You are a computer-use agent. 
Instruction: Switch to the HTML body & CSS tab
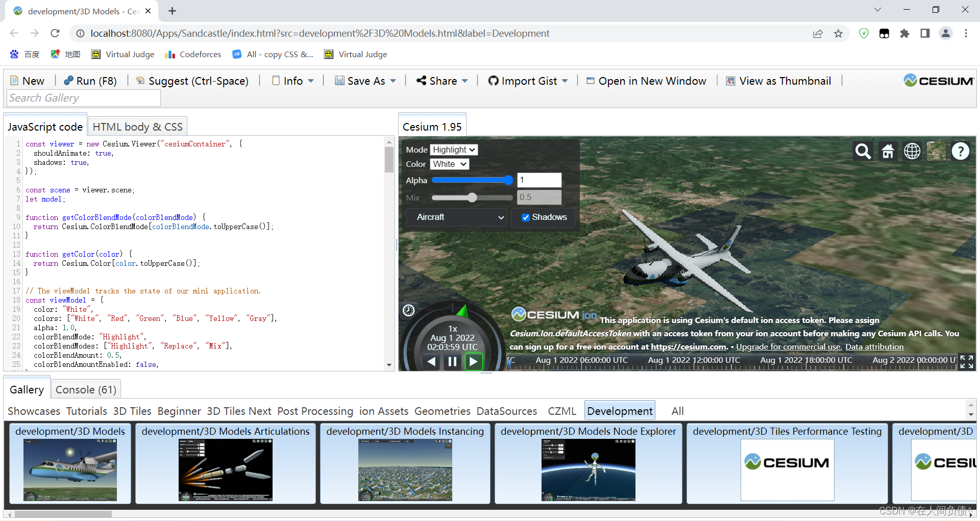137,127
